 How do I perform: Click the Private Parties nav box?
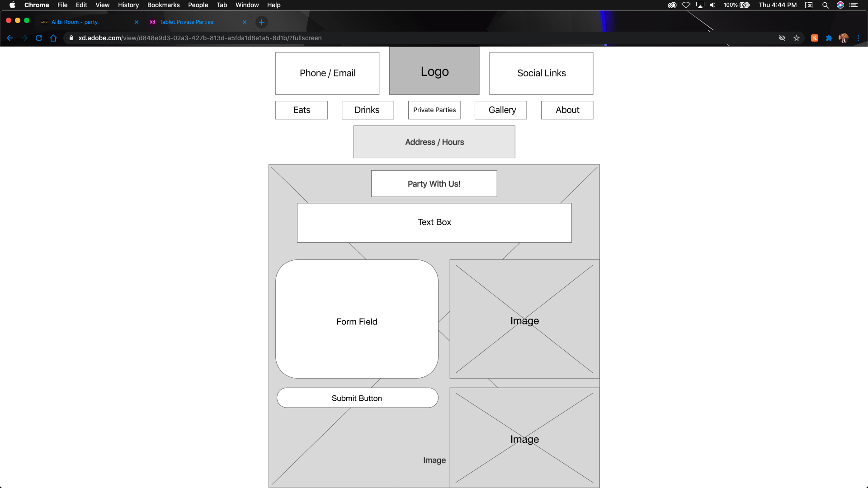coord(434,110)
